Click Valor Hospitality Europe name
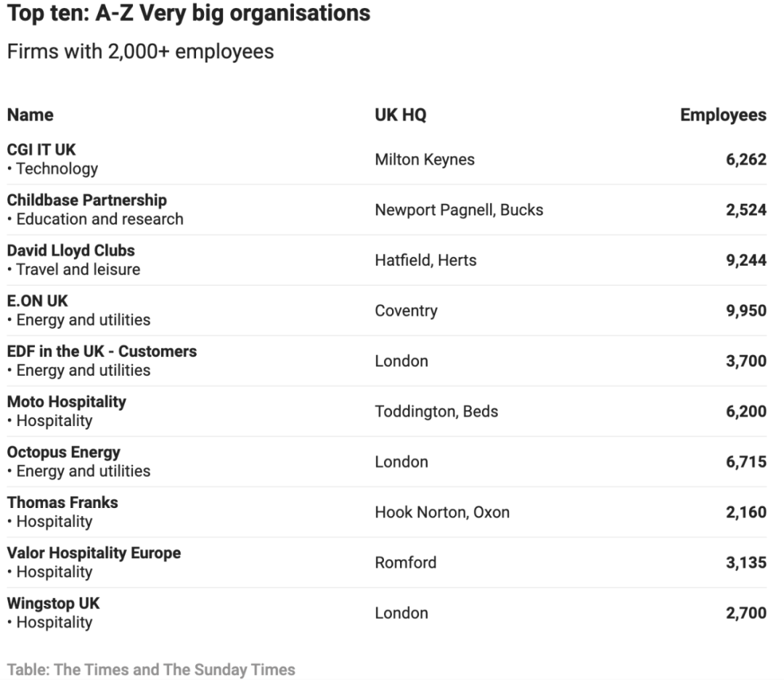The image size is (784, 680). click(94, 553)
